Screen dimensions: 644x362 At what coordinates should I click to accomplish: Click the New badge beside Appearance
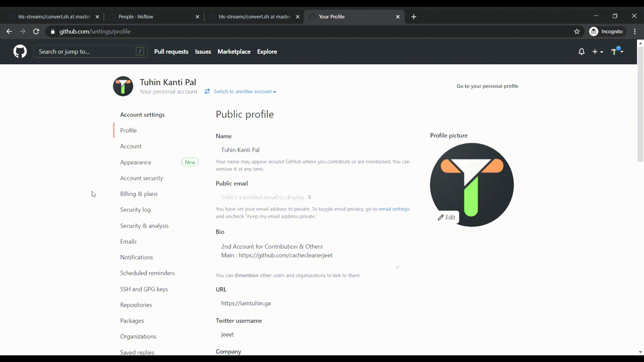190,162
